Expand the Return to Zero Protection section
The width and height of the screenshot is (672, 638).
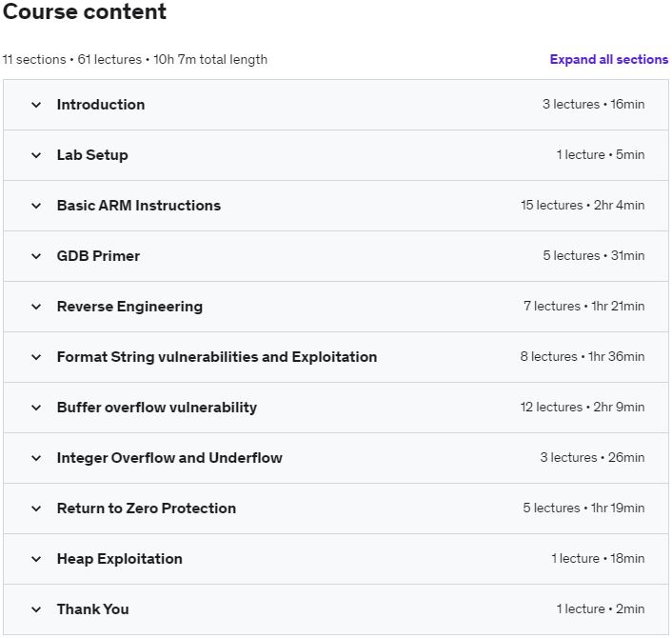[x=36, y=508]
